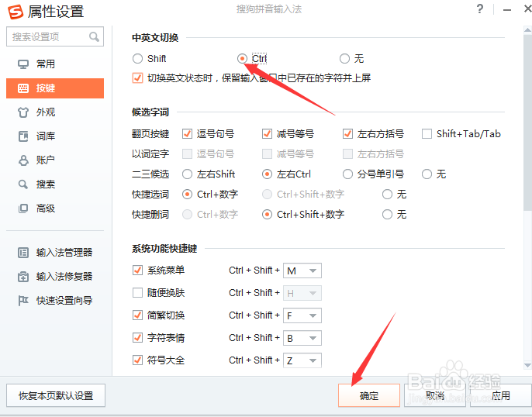Open the 高级 advanced section icon
532x417 pixels.
[x=23, y=208]
